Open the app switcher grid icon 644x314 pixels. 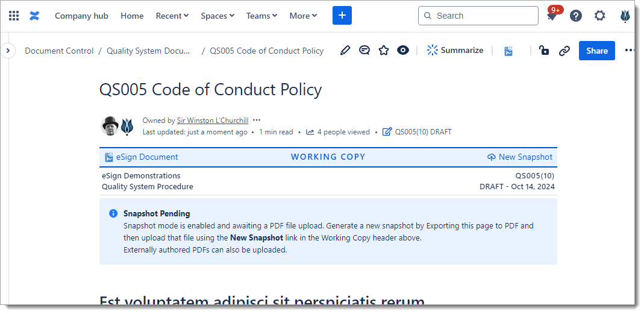coord(14,16)
